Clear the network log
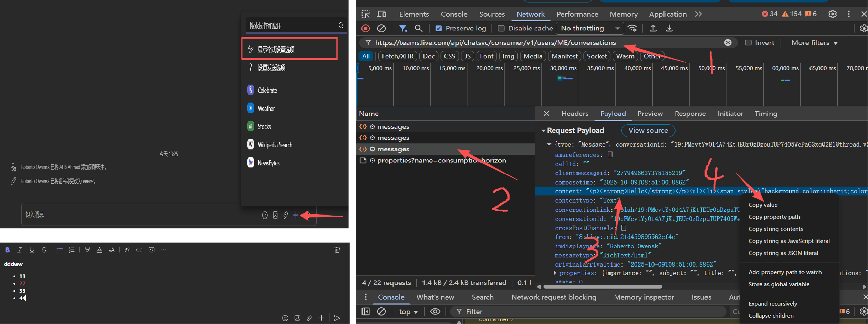868x324 pixels. [x=381, y=28]
